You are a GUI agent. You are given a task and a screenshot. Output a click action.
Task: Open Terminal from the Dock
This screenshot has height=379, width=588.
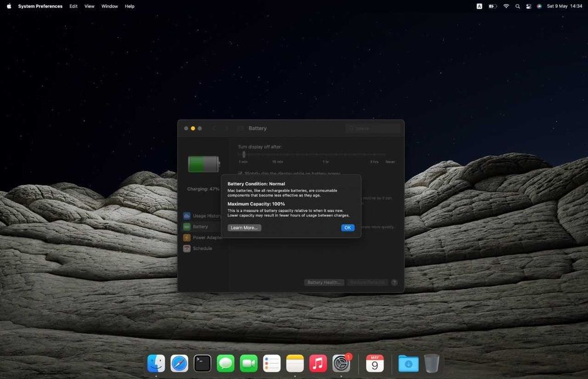click(202, 363)
